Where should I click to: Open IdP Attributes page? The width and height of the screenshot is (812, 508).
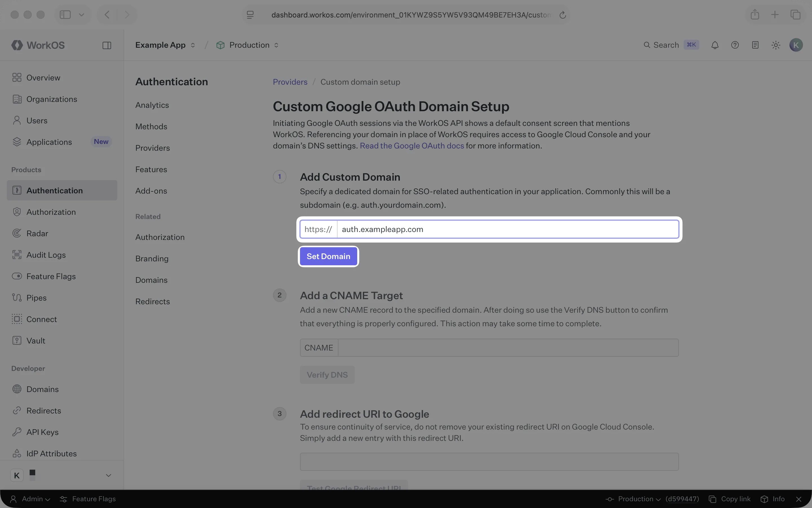point(62,454)
